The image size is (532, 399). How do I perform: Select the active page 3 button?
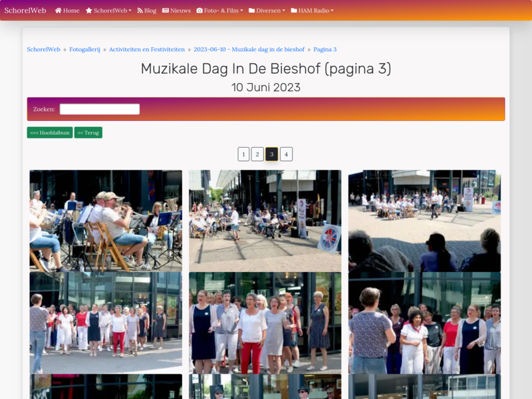click(x=272, y=154)
